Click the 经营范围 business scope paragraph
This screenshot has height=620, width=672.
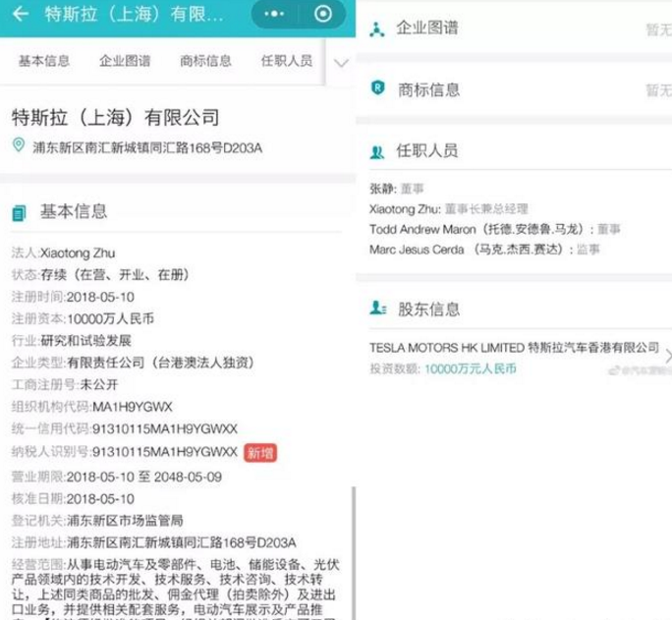pos(176,590)
